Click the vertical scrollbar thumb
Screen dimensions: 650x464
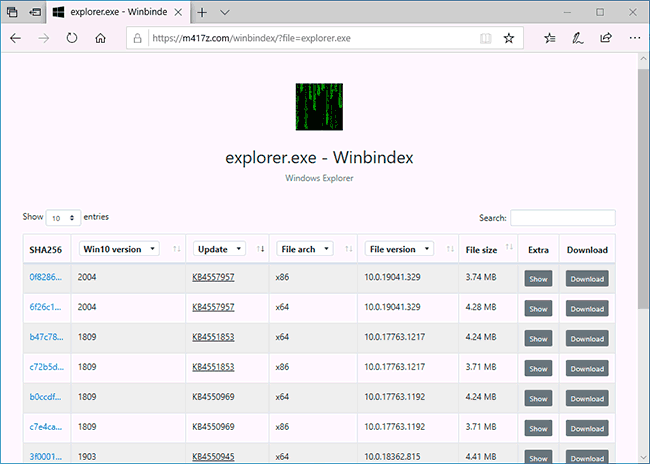tap(643, 189)
